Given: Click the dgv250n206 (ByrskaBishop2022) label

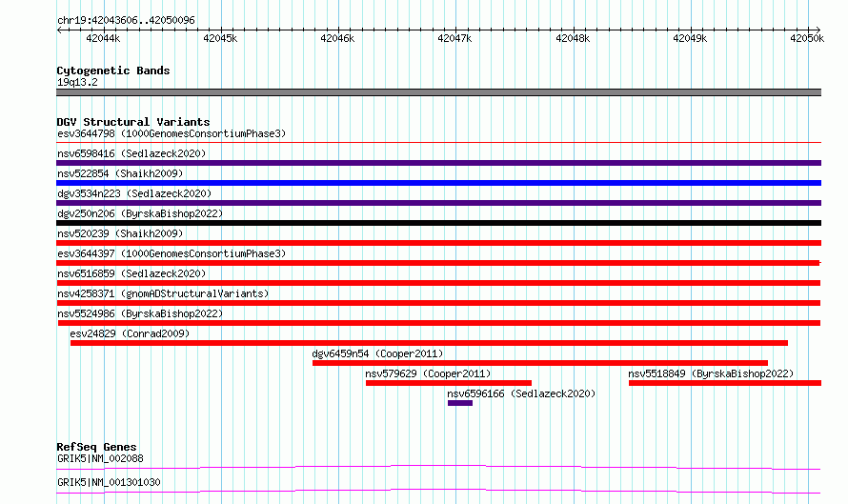Looking at the screenshot, I should click(140, 213).
